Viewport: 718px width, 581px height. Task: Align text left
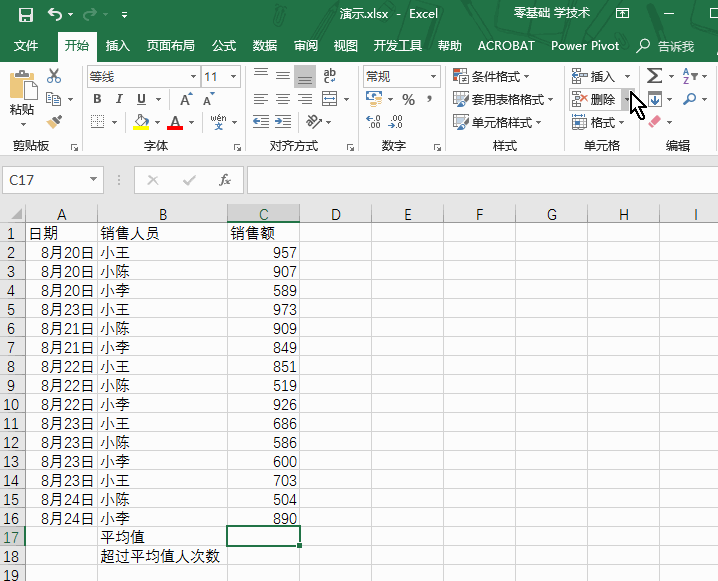261,99
